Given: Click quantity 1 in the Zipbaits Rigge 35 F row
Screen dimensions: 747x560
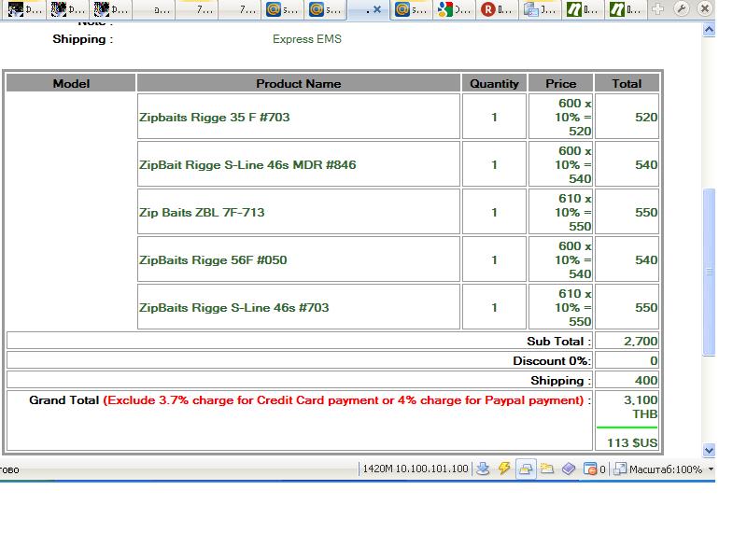Looking at the screenshot, I should pos(494,118).
